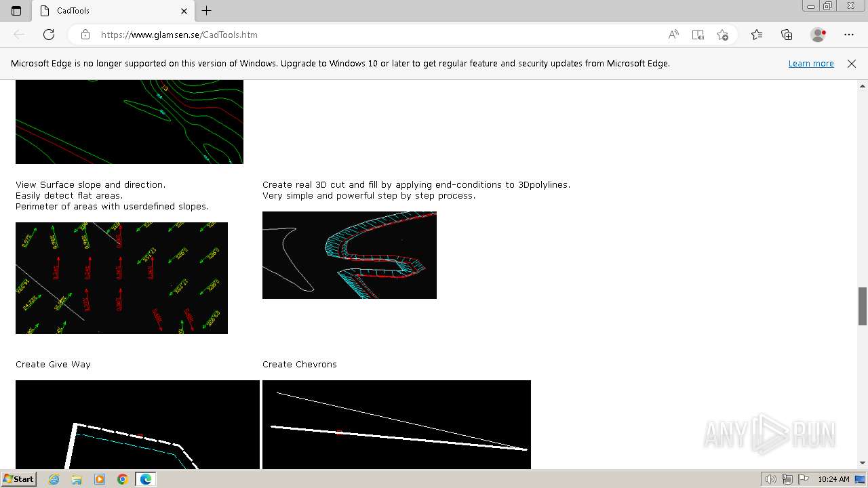Switch to Microsoft Edge taskbar button
The image size is (868, 488).
click(146, 479)
